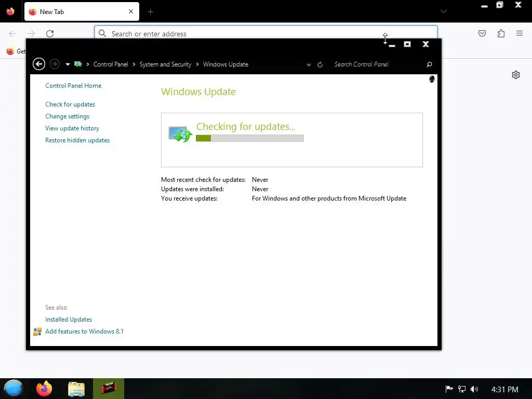The height and width of the screenshot is (399, 532).
Task: Minimize the Windows Update window
Action: point(392,45)
